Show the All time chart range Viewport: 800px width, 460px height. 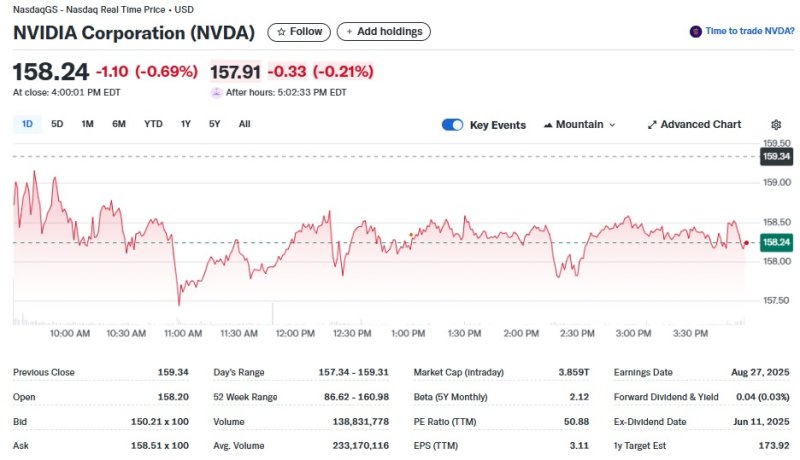tap(244, 124)
